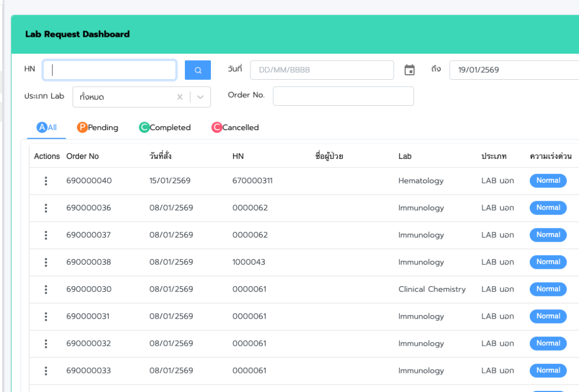
Task: Click the blue HN search magnifier button
Action: tap(197, 70)
